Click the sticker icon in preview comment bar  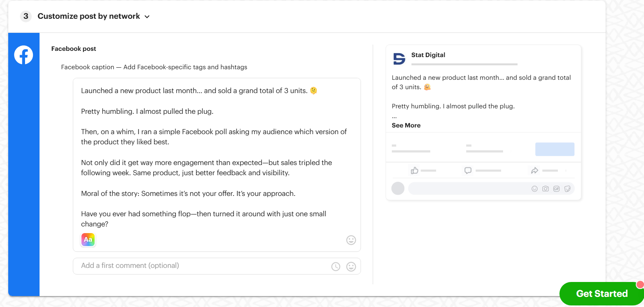tap(567, 189)
